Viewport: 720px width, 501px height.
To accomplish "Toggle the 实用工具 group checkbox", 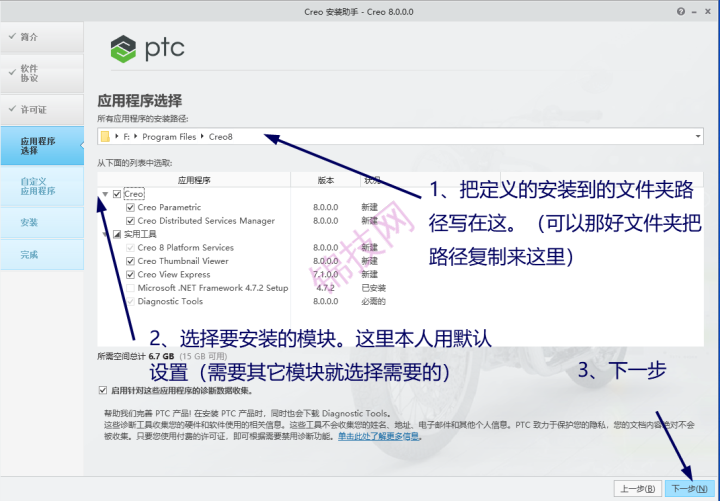I will (117, 234).
